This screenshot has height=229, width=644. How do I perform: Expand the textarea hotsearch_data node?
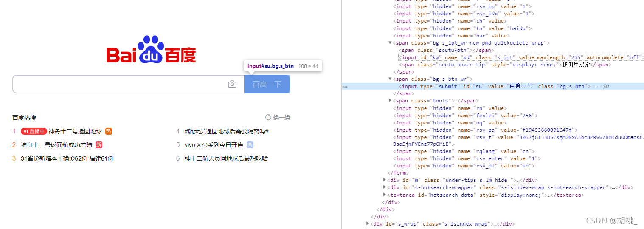coord(385,195)
